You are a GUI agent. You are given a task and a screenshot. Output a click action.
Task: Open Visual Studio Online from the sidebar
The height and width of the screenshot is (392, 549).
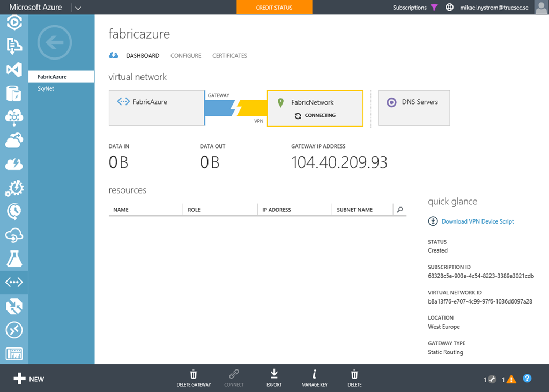point(14,70)
